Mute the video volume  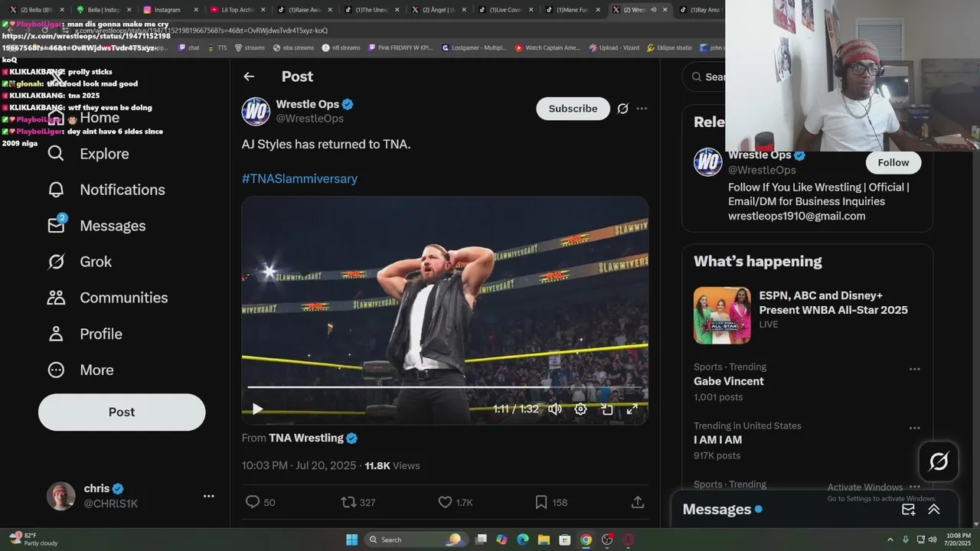click(555, 409)
